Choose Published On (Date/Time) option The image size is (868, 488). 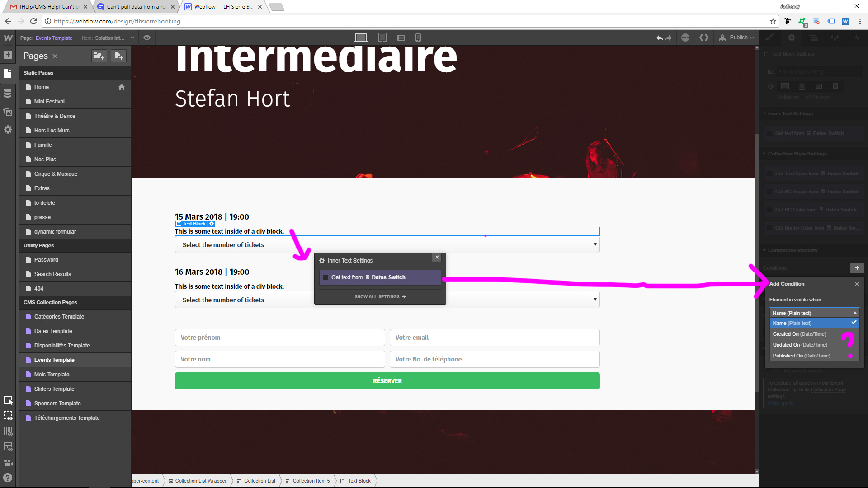[x=801, y=356]
